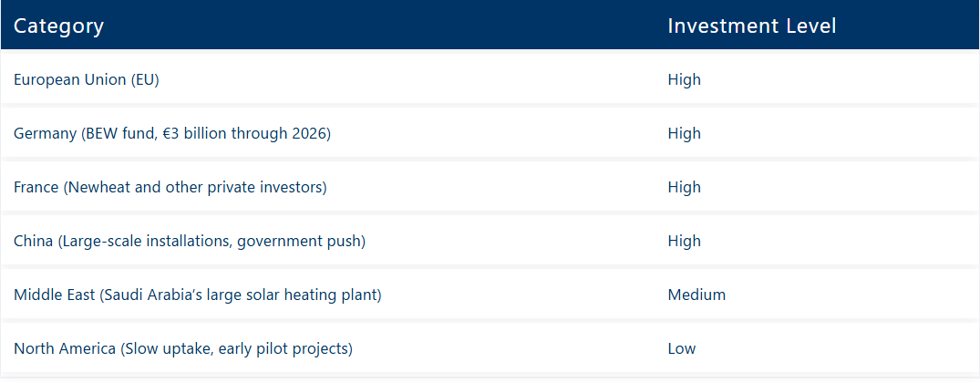Select the North America category cell
Screen dimensions: 980x383
(x=182, y=348)
